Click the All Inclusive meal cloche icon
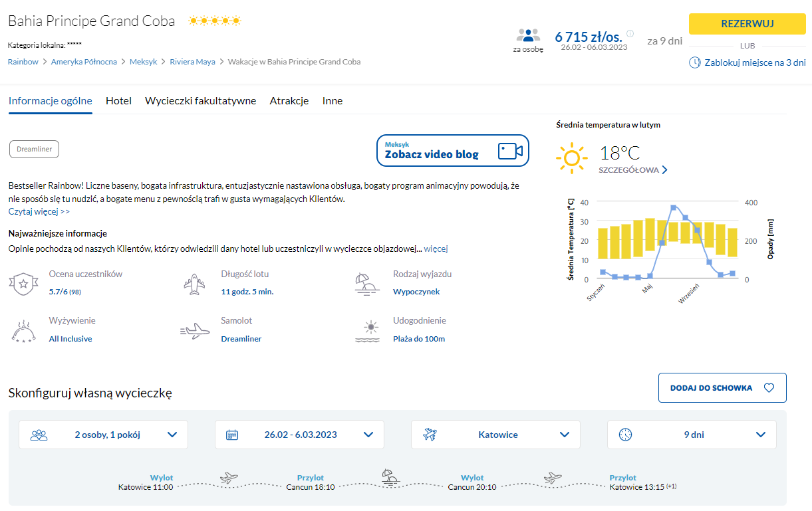Screen dimensions: 812x511 tap(23, 330)
